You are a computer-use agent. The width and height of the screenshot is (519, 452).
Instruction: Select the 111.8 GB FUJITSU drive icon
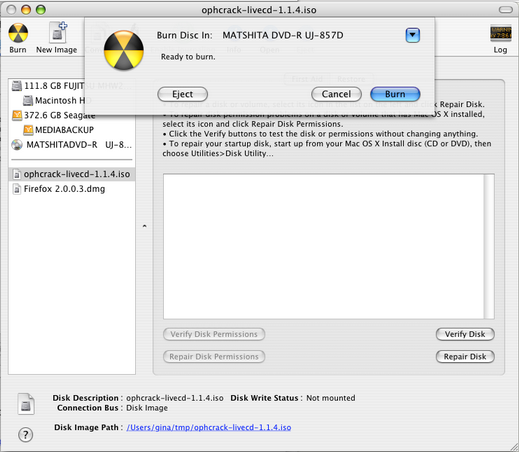point(17,86)
